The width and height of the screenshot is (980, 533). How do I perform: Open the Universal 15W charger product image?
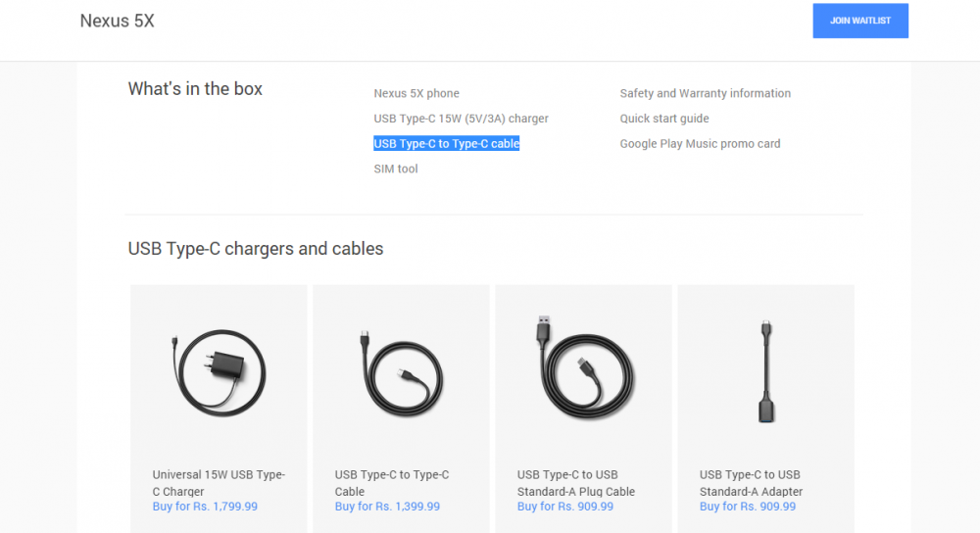219,372
